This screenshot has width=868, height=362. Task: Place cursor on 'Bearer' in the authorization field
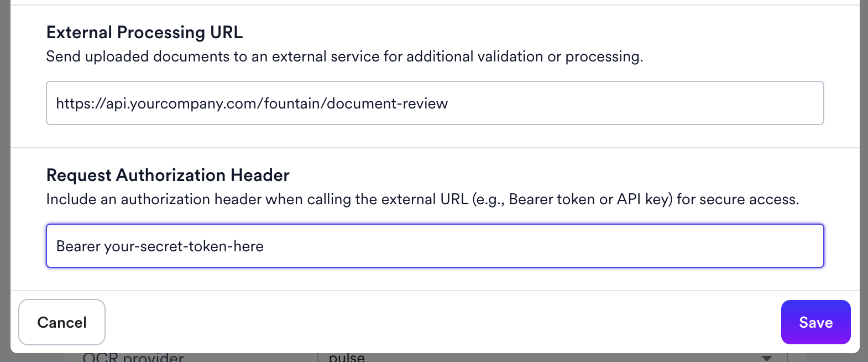point(79,246)
